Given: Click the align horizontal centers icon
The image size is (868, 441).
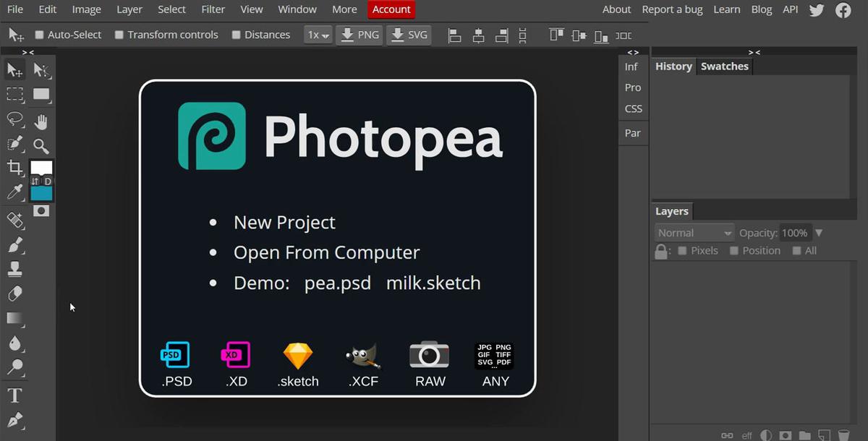Looking at the screenshot, I should point(478,35).
